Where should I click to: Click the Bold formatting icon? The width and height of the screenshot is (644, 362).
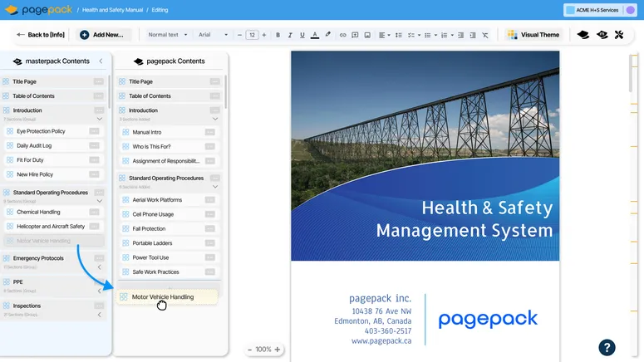coord(278,35)
